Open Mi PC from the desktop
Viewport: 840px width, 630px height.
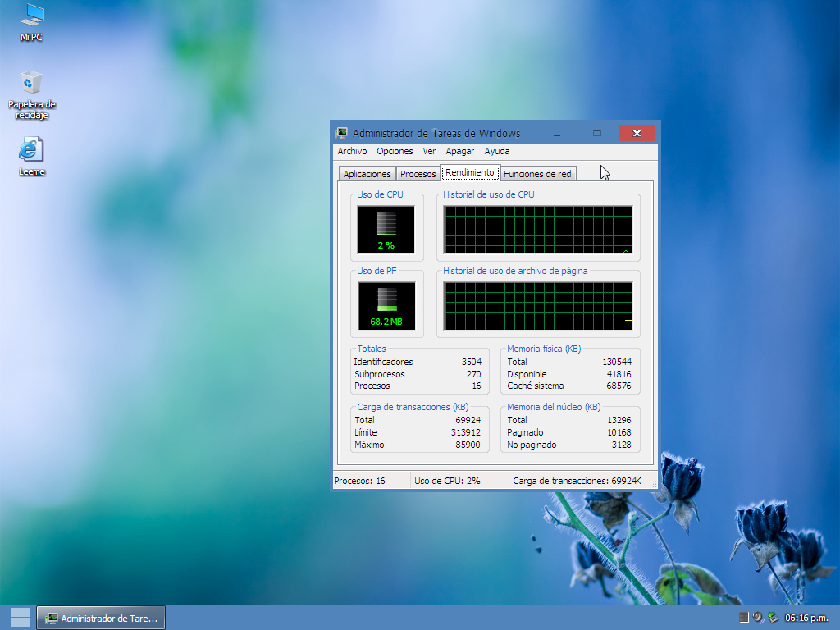point(30,16)
